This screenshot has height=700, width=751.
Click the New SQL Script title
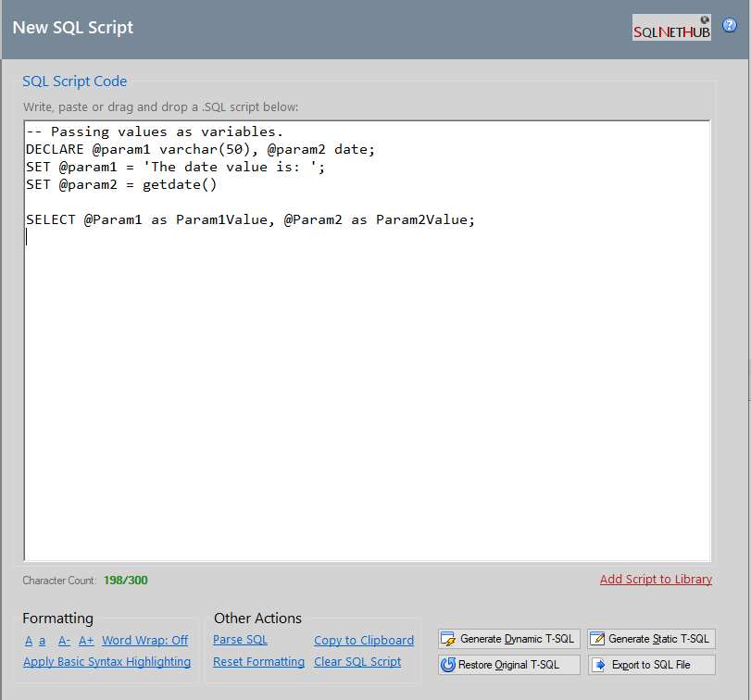[73, 27]
